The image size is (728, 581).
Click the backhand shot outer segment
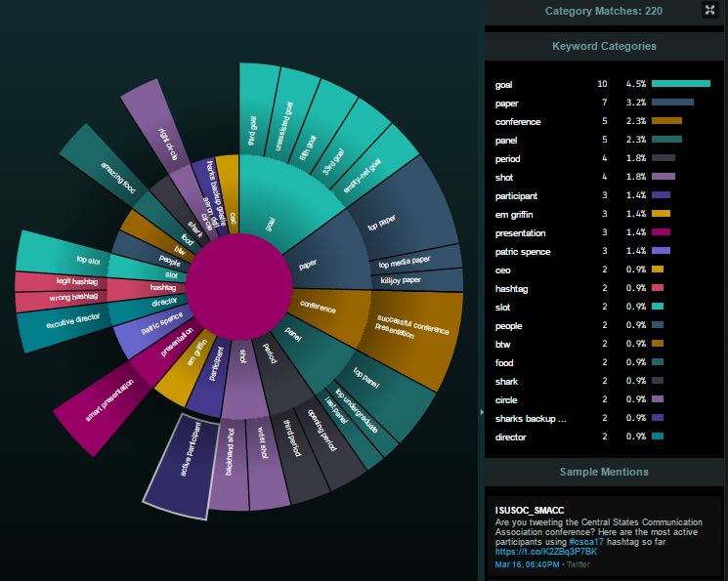230,464
